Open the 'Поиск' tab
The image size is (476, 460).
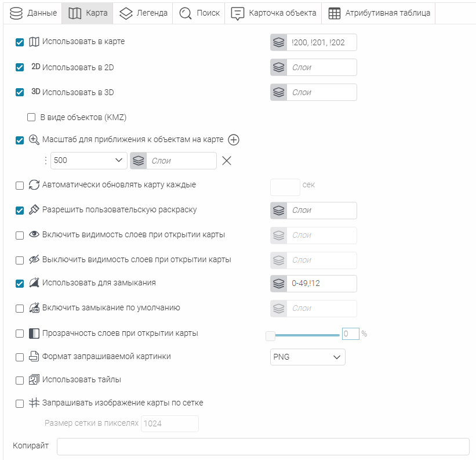click(x=198, y=13)
